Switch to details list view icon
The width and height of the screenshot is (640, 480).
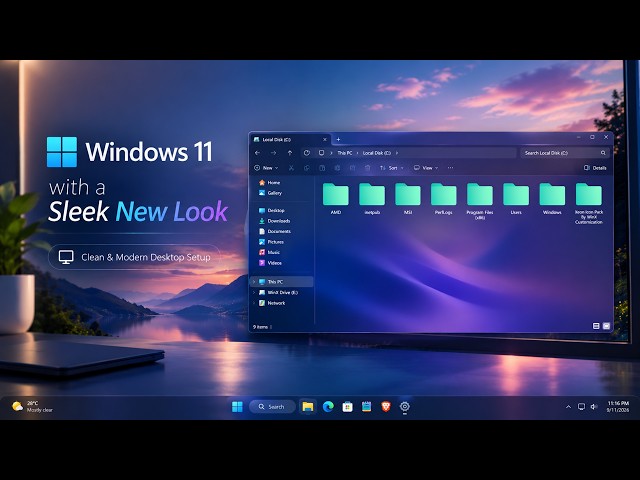pyautogui.click(x=596, y=326)
